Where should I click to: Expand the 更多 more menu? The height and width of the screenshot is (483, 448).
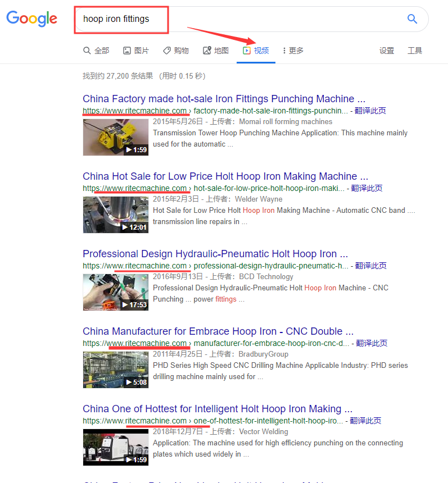tap(293, 51)
